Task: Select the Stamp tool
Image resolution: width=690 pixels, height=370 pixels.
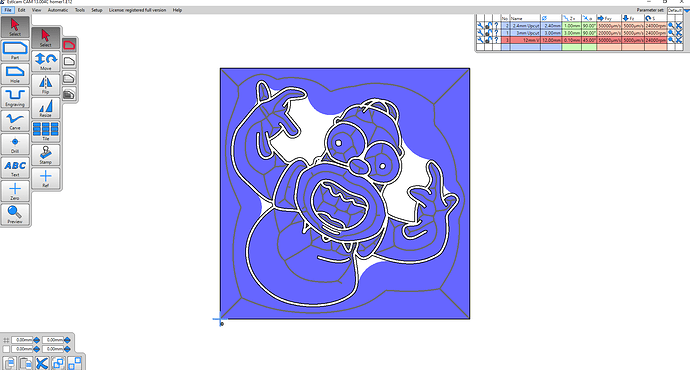Action: pos(46,154)
